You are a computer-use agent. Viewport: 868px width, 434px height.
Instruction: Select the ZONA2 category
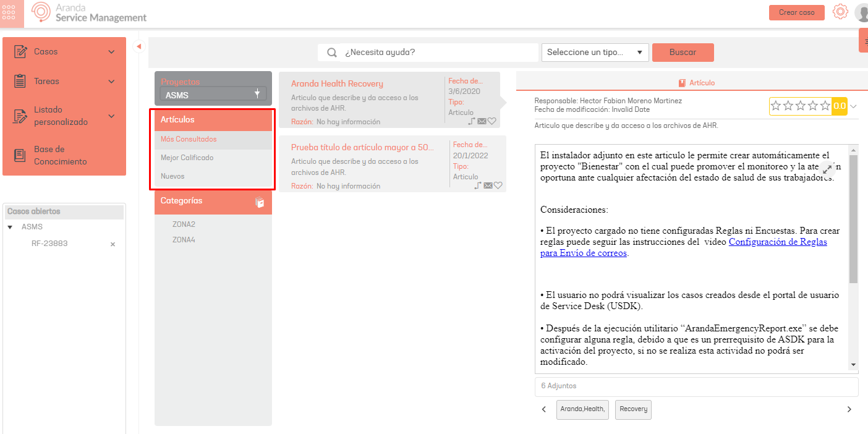point(184,224)
